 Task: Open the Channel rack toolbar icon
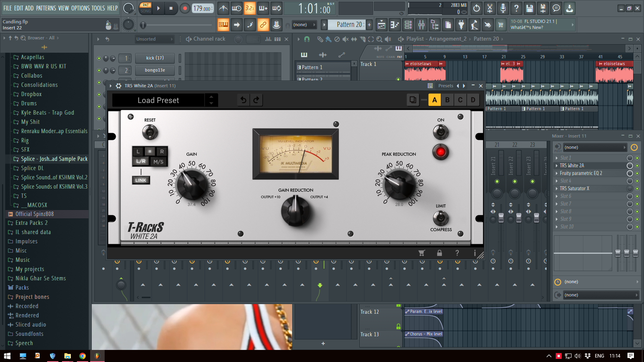408,25
